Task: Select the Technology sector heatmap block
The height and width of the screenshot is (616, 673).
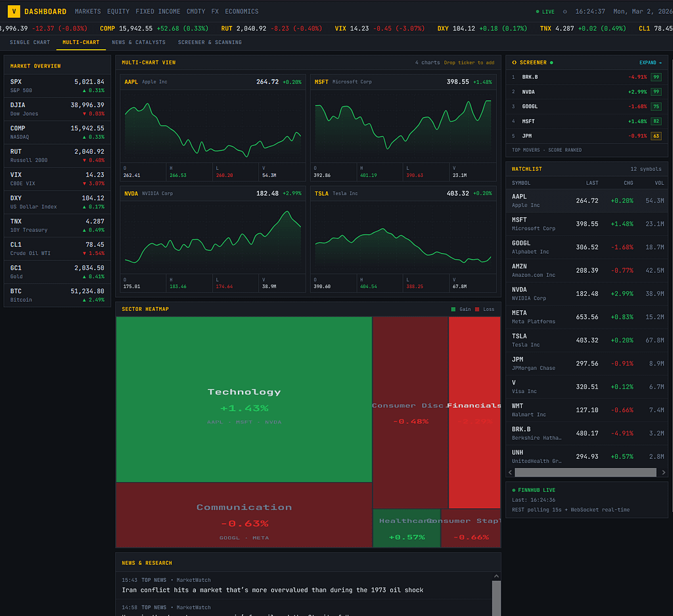Action: 244,399
